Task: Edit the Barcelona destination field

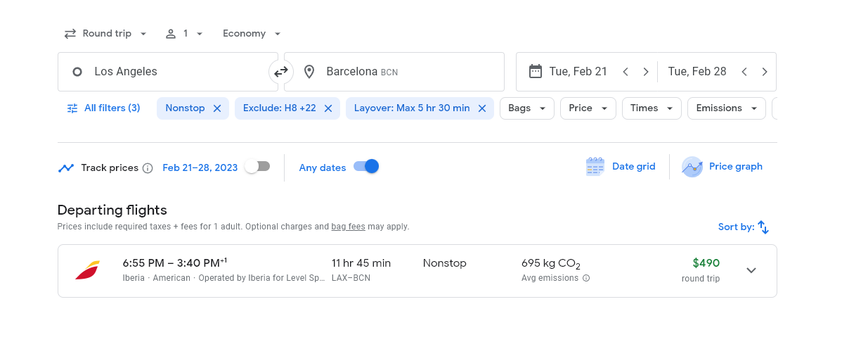Action: [394, 72]
